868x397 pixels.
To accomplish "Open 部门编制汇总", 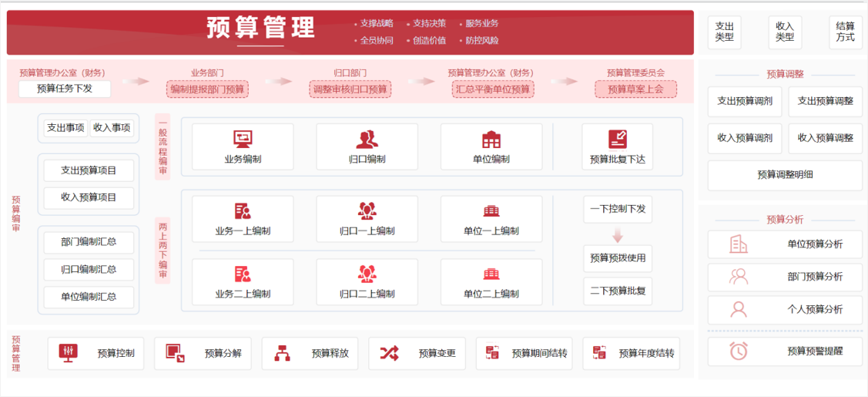I will click(89, 242).
